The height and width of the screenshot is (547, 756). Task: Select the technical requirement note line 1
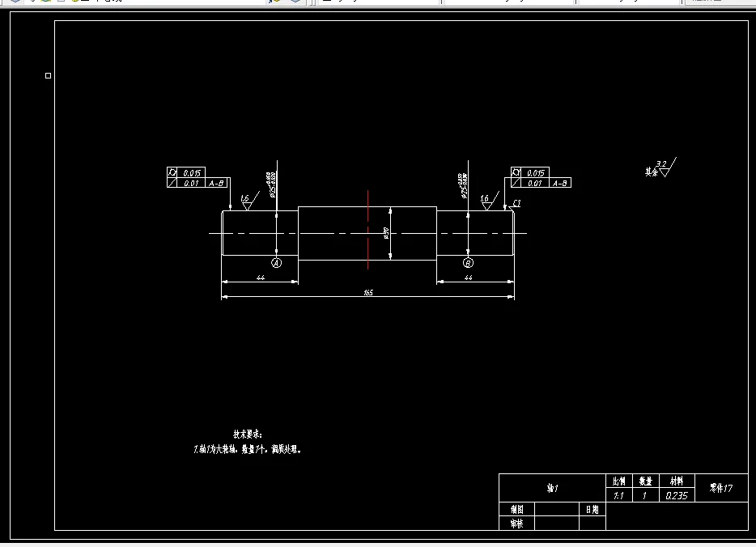click(x=248, y=449)
